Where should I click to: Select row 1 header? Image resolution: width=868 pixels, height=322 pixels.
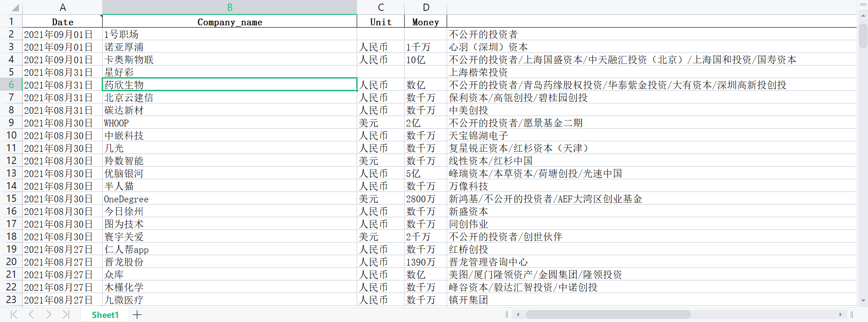pyautogui.click(x=11, y=21)
